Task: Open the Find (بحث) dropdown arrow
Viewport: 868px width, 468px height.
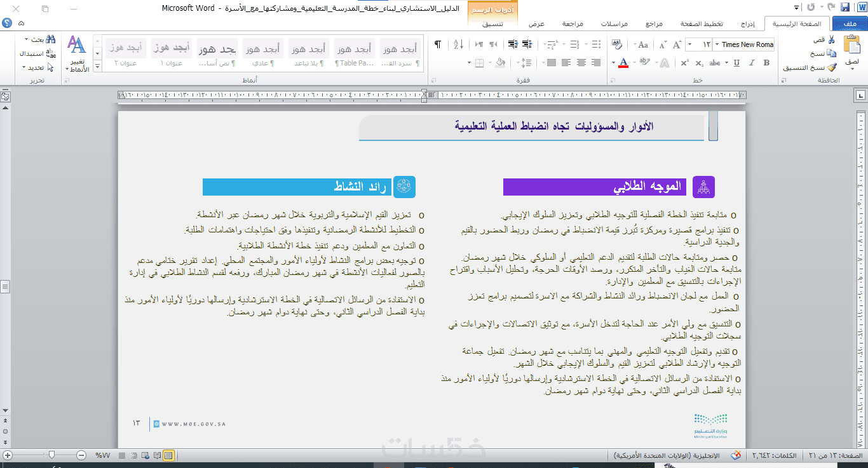Action: 26,39
